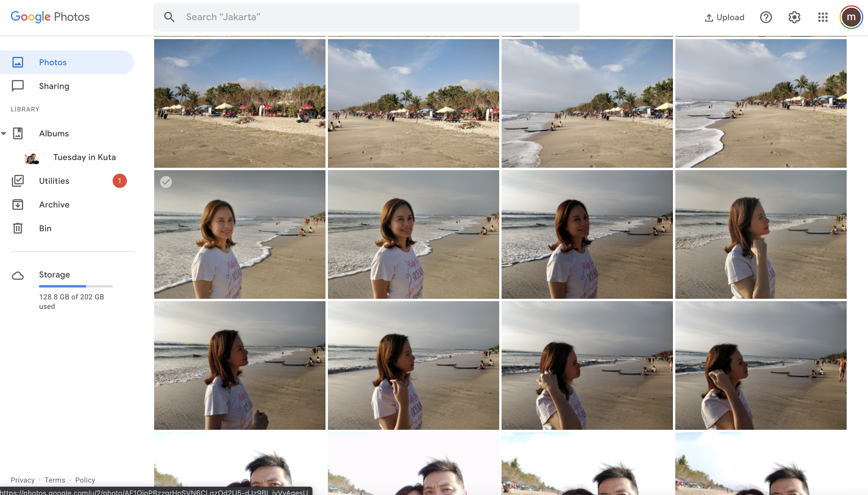Image resolution: width=868 pixels, height=495 pixels.
Task: Open the fourth bottom-row selfie thumbnail
Action: 761,464
